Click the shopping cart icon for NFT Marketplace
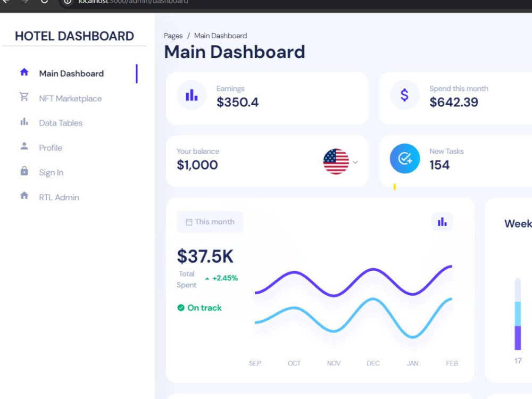 [24, 97]
